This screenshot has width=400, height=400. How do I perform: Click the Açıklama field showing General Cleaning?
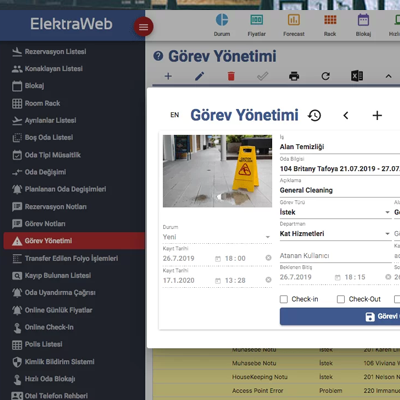tap(340, 190)
